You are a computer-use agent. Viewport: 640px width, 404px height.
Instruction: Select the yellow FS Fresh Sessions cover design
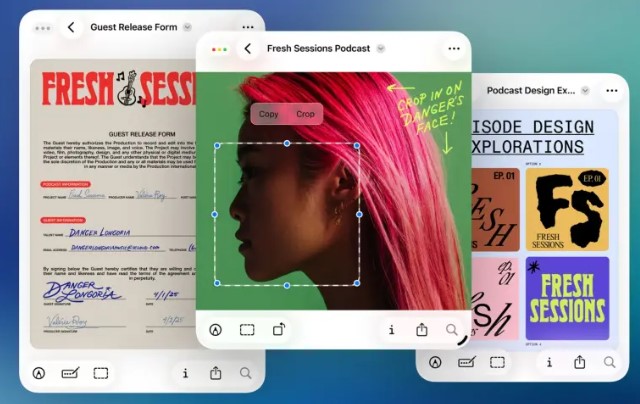pos(567,209)
